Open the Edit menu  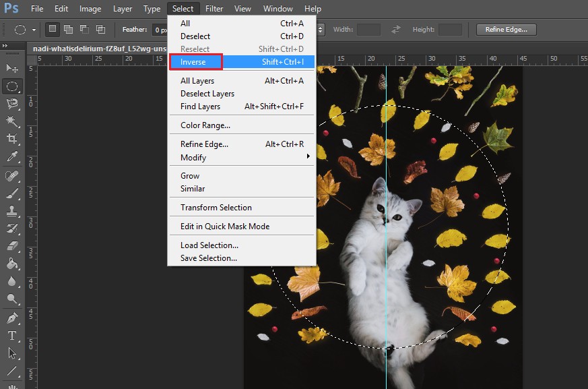[x=61, y=9]
